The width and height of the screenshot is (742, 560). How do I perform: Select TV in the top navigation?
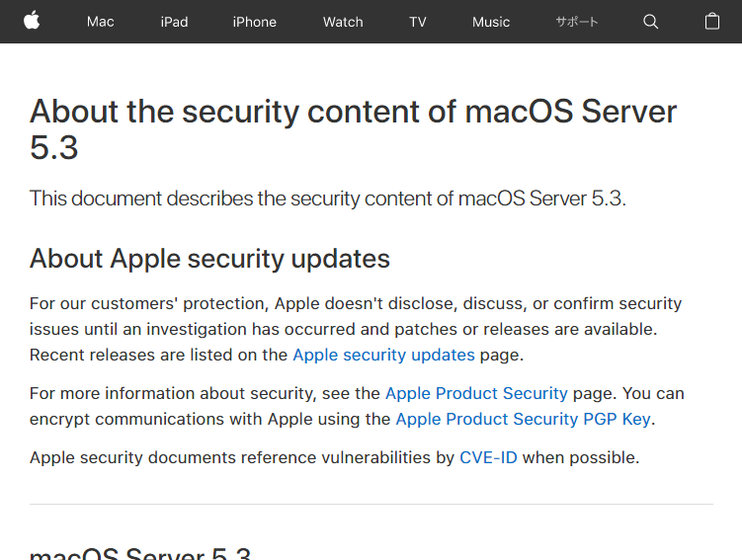(418, 22)
